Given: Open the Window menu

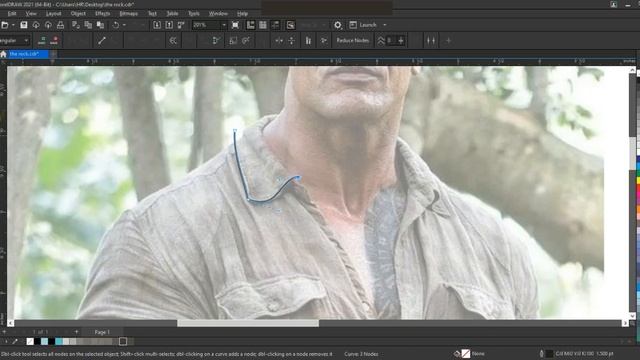Looking at the screenshot, I should (218, 13).
